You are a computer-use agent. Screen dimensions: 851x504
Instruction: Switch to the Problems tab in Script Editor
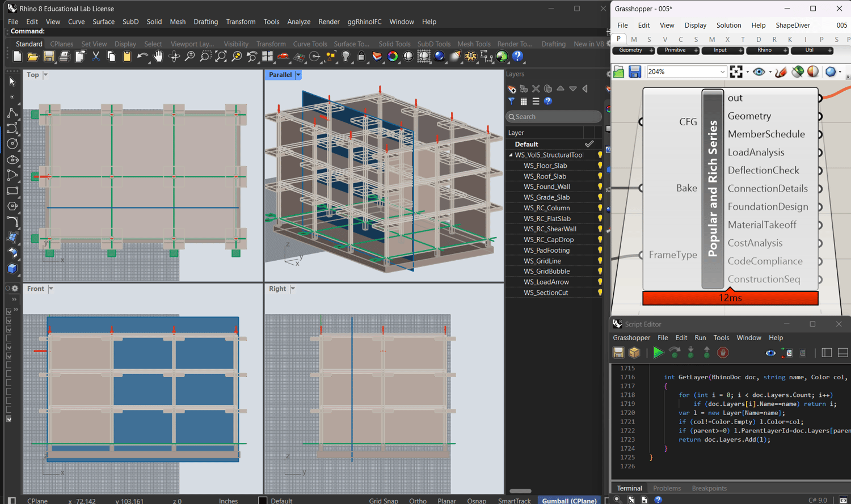pos(667,488)
